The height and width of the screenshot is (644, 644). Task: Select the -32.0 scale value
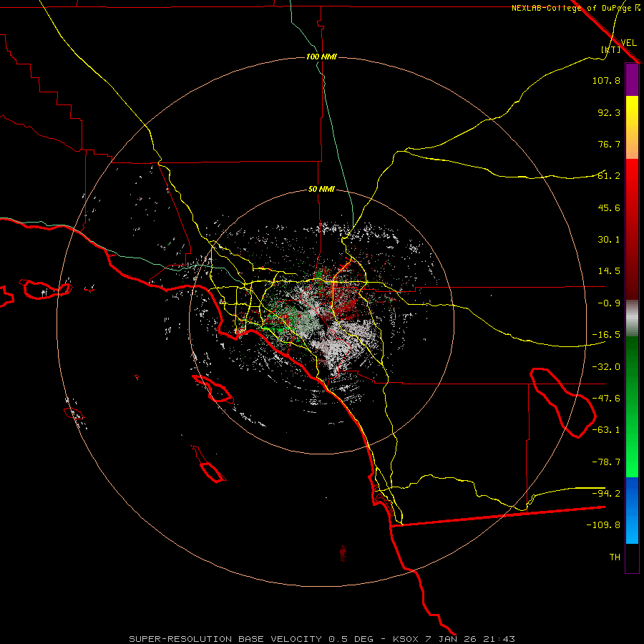click(606, 367)
